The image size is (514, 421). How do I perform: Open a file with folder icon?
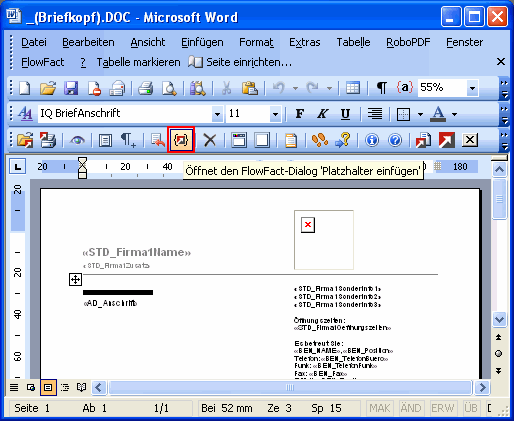pyautogui.click(x=48, y=88)
